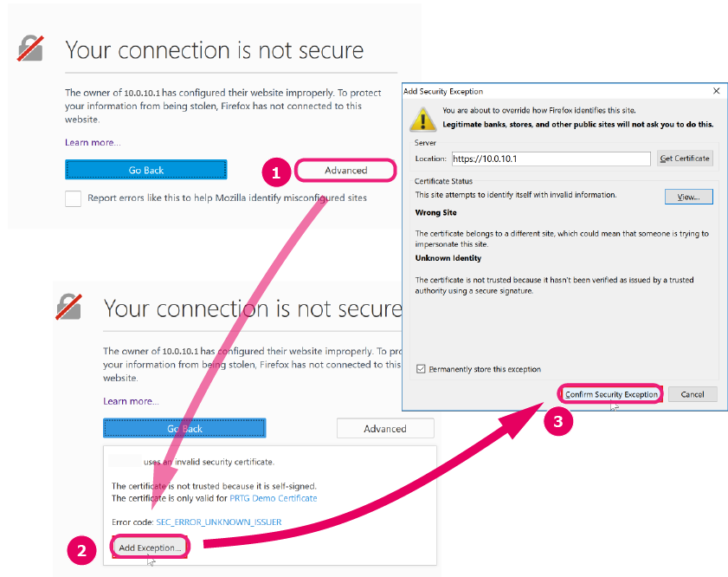The image size is (728, 577).
Task: Toggle Permanently store this exception
Action: (420, 368)
